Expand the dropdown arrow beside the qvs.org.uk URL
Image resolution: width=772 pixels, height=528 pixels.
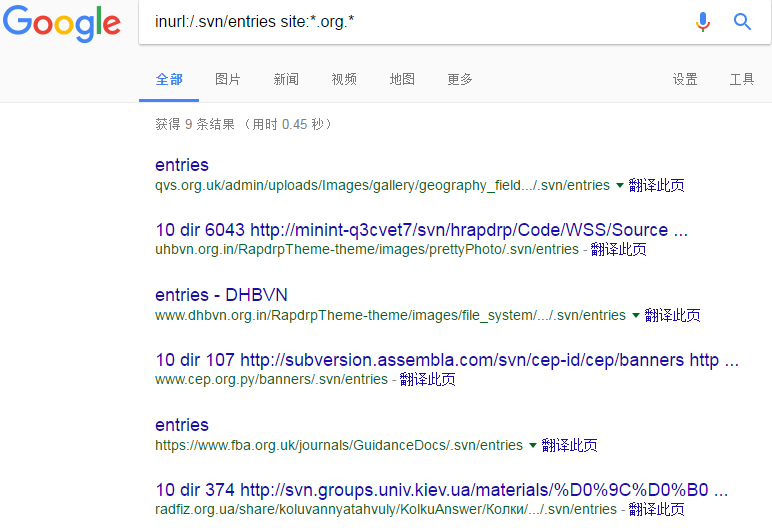pos(620,185)
